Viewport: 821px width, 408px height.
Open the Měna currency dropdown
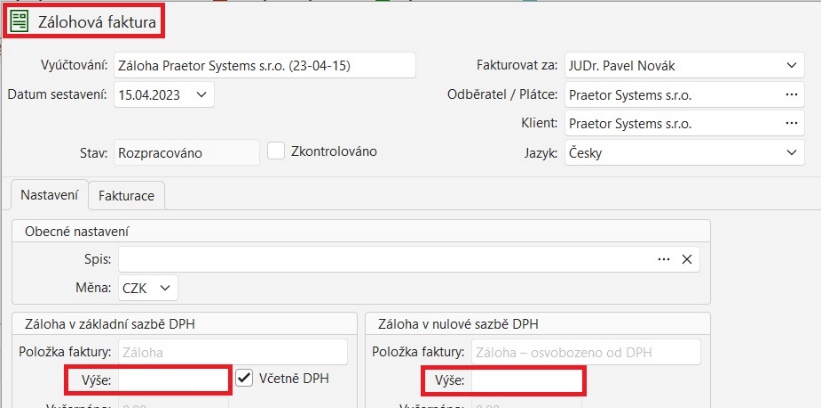coord(165,288)
